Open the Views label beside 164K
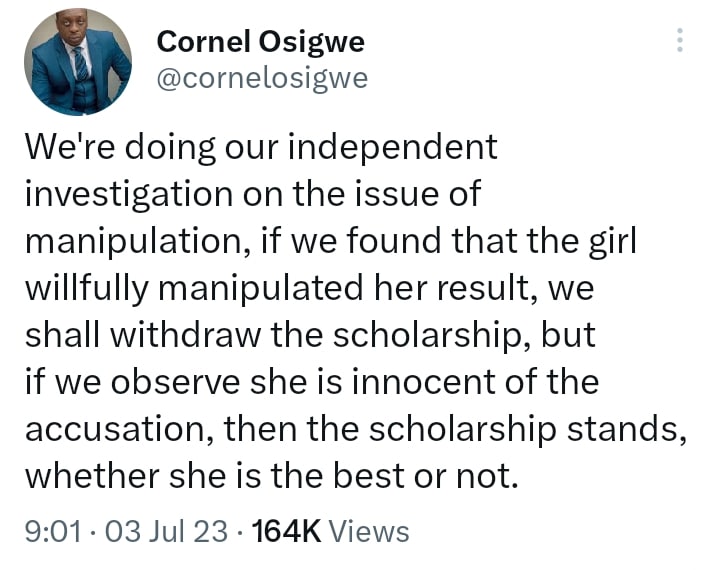Viewport: 720px width, 570px height. click(369, 531)
